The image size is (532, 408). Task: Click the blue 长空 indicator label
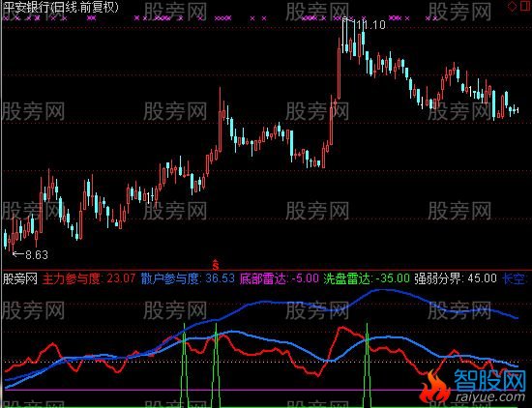tap(515, 278)
